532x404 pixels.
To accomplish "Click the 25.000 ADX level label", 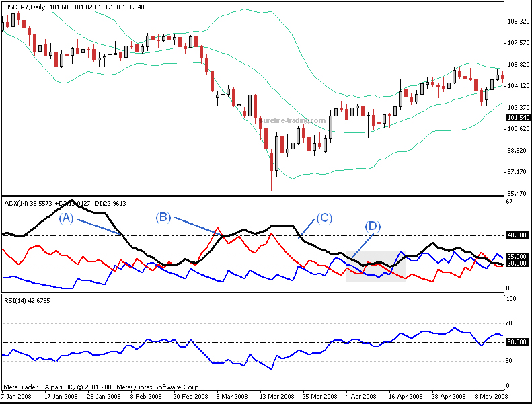I will (x=517, y=256).
